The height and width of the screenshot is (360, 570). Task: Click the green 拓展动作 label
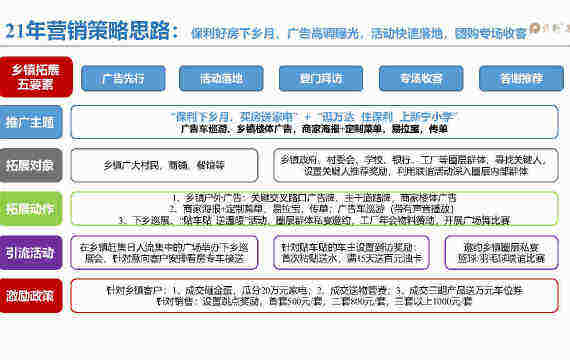pos(31,209)
